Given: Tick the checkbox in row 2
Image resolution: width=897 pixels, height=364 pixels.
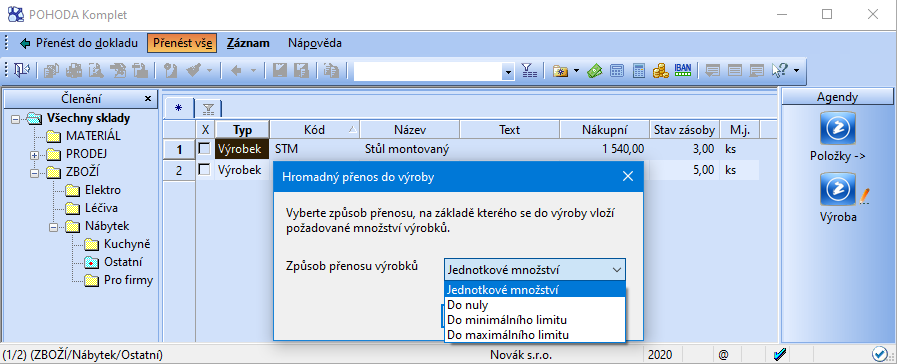Looking at the screenshot, I should (x=204, y=169).
